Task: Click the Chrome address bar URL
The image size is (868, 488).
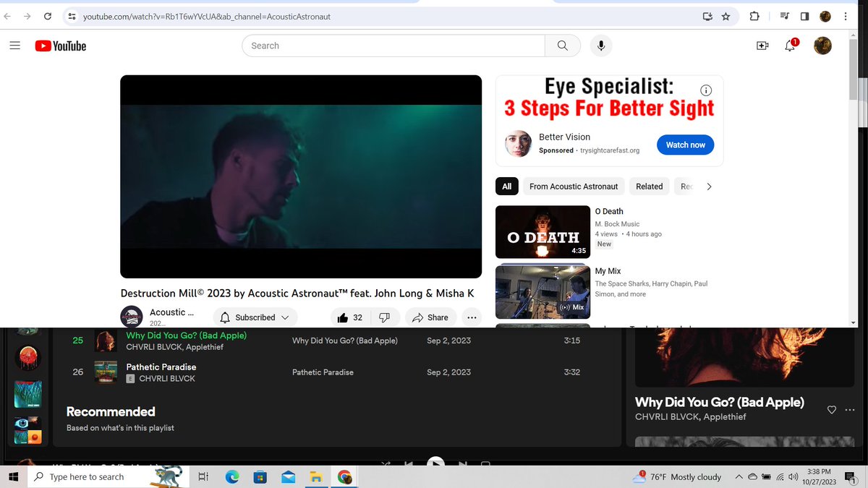Action: click(x=207, y=16)
